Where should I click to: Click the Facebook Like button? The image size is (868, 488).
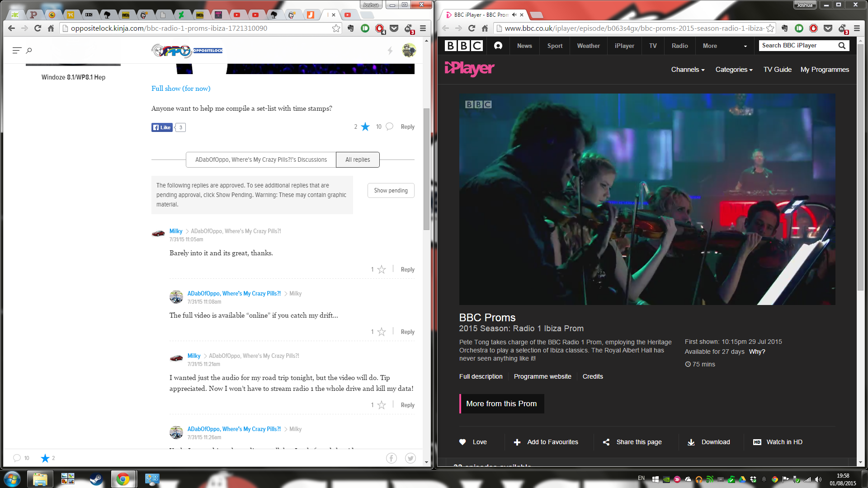[162, 127]
